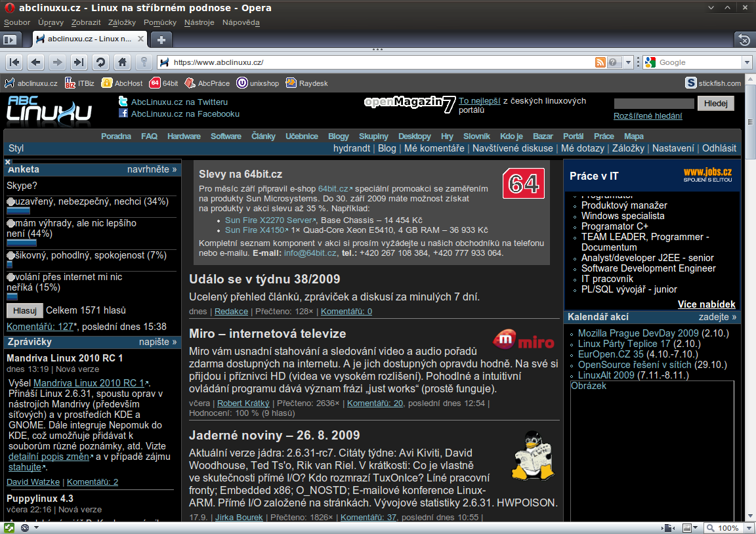Select poll option 'šikovný, pohodlný, spokojenost'
Viewport: 756px width, 534px height.
[10, 255]
